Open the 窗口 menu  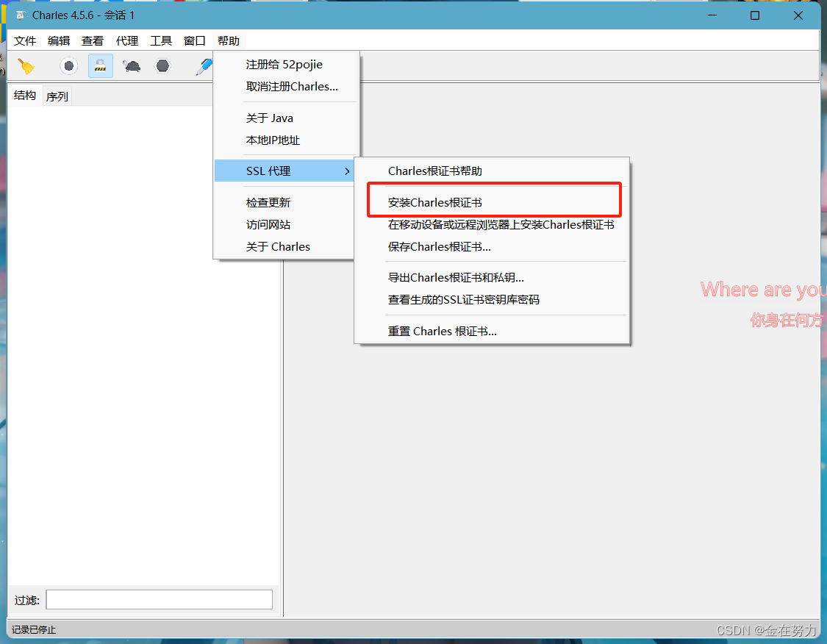[x=195, y=40]
